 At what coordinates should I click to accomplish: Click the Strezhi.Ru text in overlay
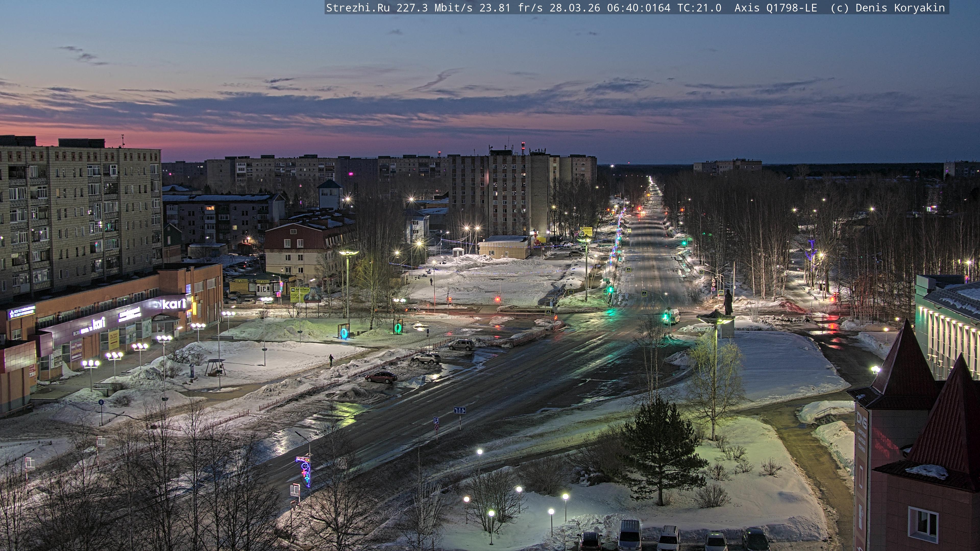point(358,8)
